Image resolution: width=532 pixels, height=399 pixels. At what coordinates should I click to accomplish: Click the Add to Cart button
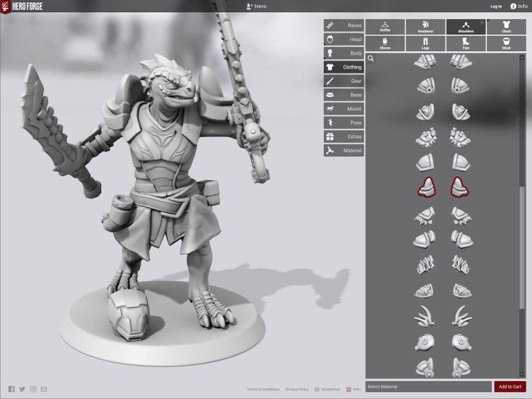pos(510,387)
